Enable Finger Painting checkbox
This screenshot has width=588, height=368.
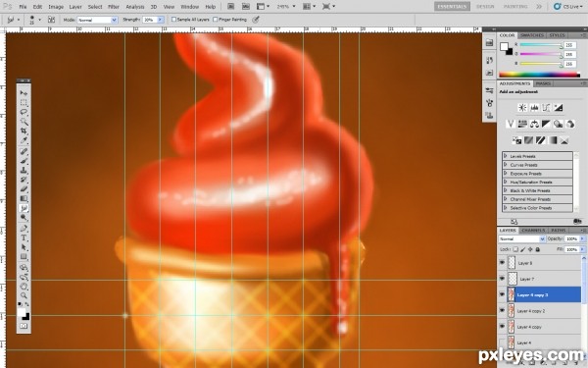(x=216, y=20)
